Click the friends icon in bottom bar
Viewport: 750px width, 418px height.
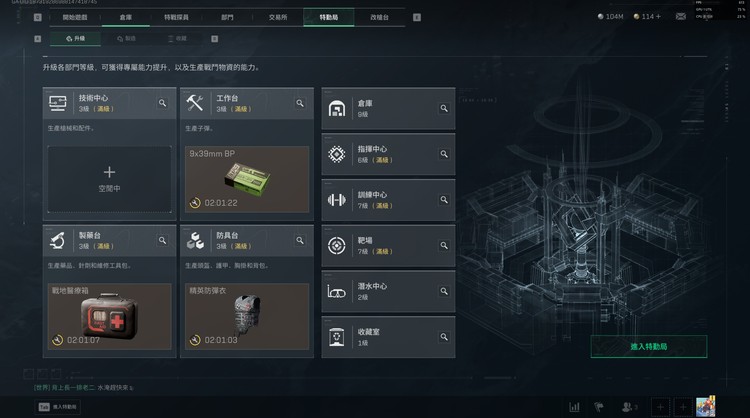click(629, 407)
